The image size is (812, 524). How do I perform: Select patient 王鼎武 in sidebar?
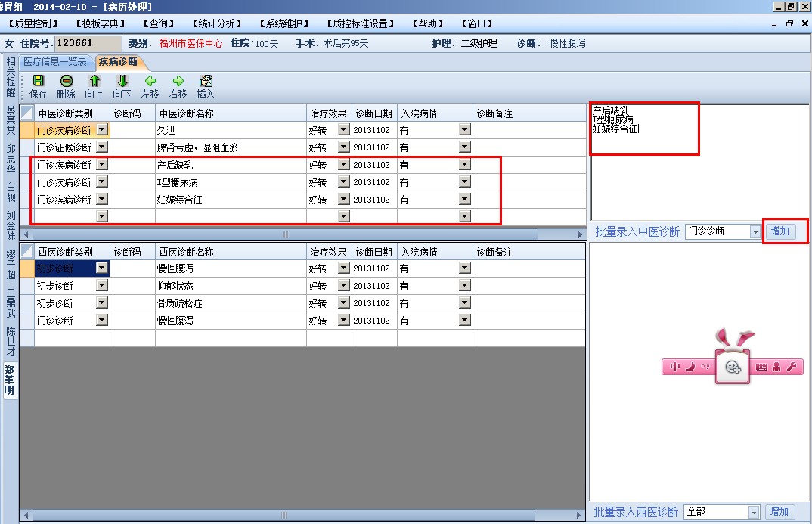point(10,303)
